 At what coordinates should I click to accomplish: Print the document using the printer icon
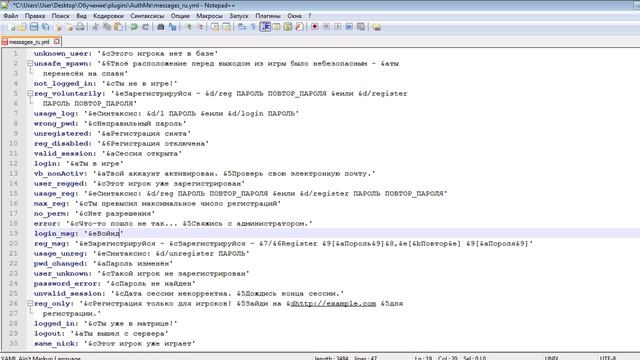(80, 27)
